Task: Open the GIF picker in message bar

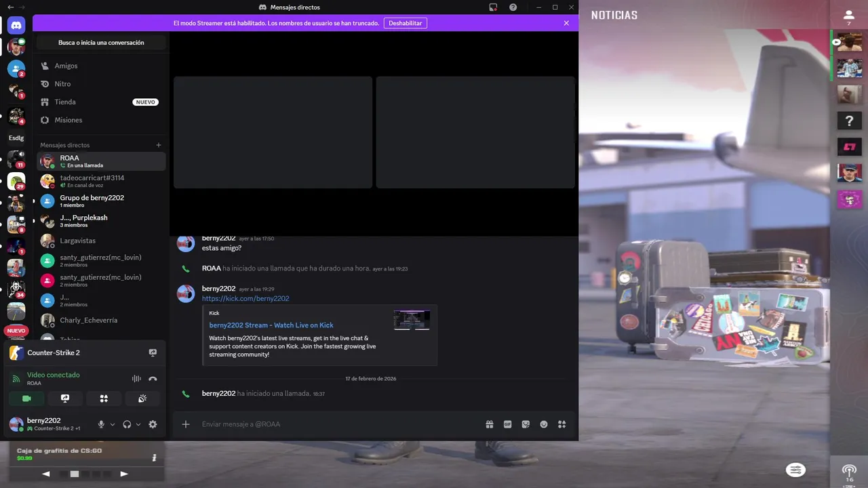Action: 507,424
